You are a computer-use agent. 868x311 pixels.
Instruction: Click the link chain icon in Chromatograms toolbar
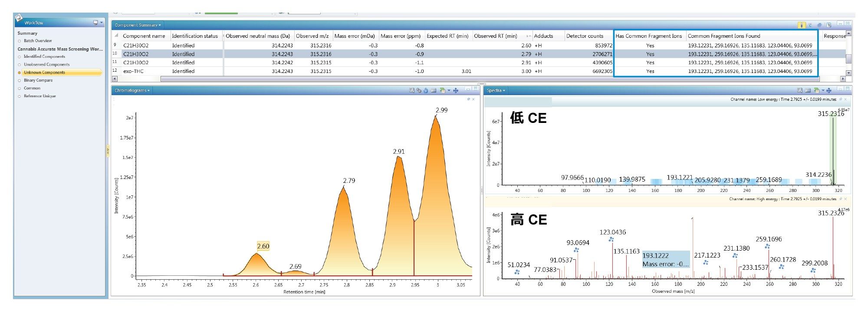pos(418,90)
